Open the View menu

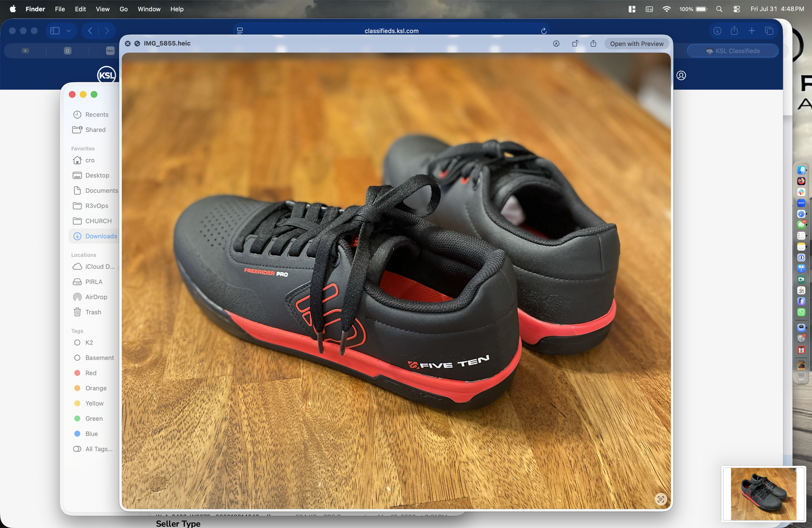coord(103,9)
